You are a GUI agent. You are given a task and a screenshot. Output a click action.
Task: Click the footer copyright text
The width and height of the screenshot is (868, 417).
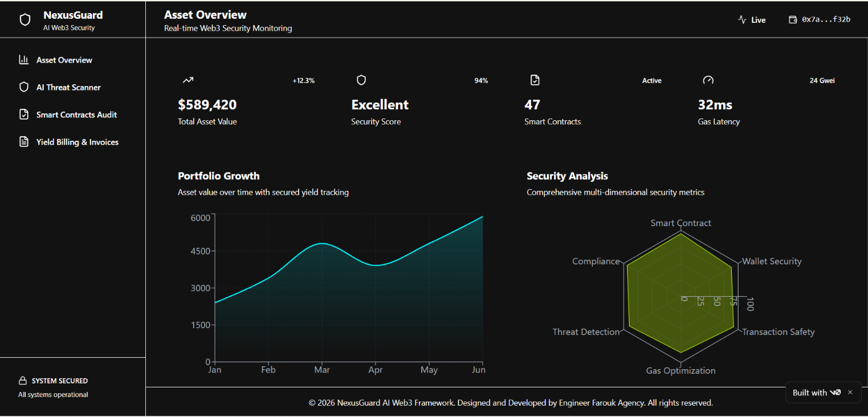click(x=511, y=403)
